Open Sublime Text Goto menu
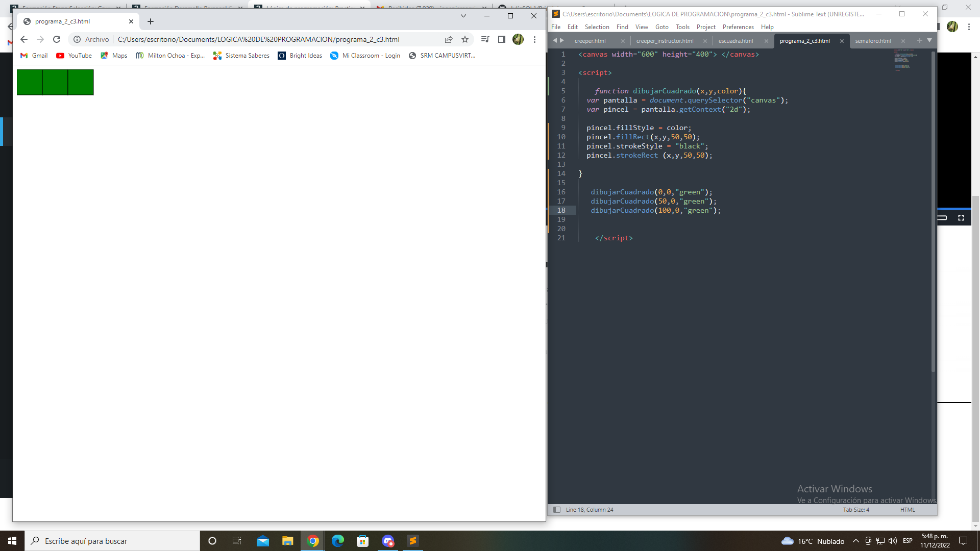 coord(662,27)
